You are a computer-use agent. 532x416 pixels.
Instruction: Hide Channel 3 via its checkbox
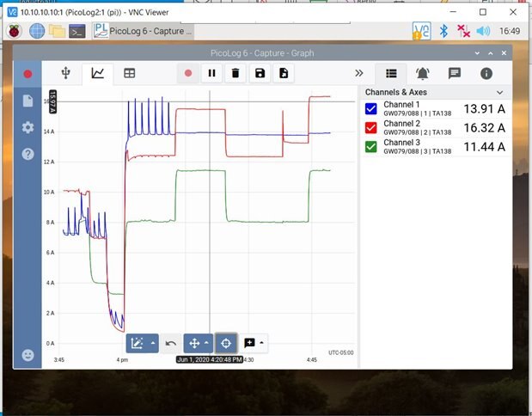[x=371, y=146]
